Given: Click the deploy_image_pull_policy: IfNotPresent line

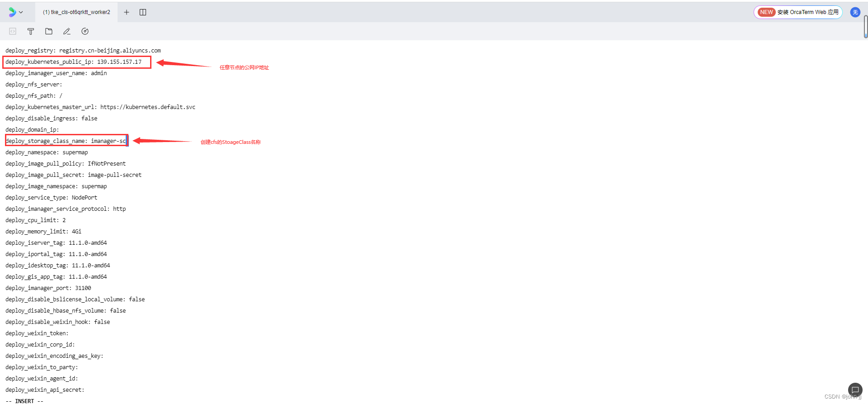Looking at the screenshot, I should coord(66,163).
